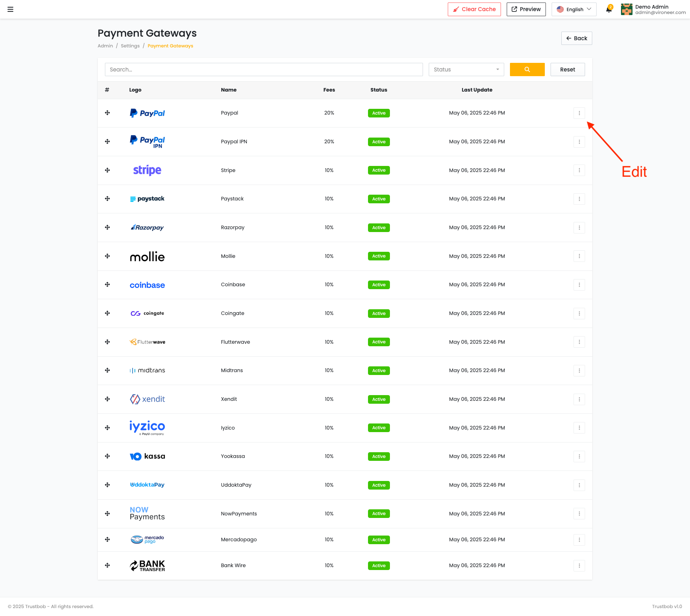Click the Status column header
Image resolution: width=690 pixels, height=616 pixels.
tap(379, 90)
